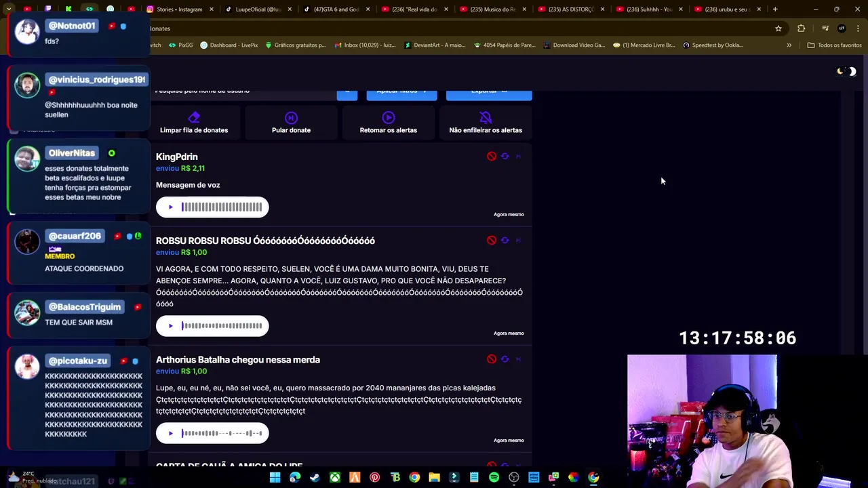Replay the ROBSU ROBSU donation alert
The height and width of the screenshot is (488, 868).
(x=505, y=241)
